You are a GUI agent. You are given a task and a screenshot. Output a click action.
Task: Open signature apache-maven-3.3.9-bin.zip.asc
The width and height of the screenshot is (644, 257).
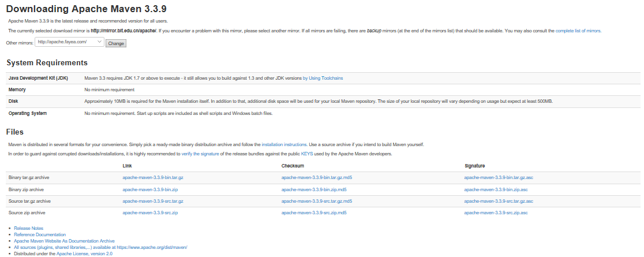[496, 189]
